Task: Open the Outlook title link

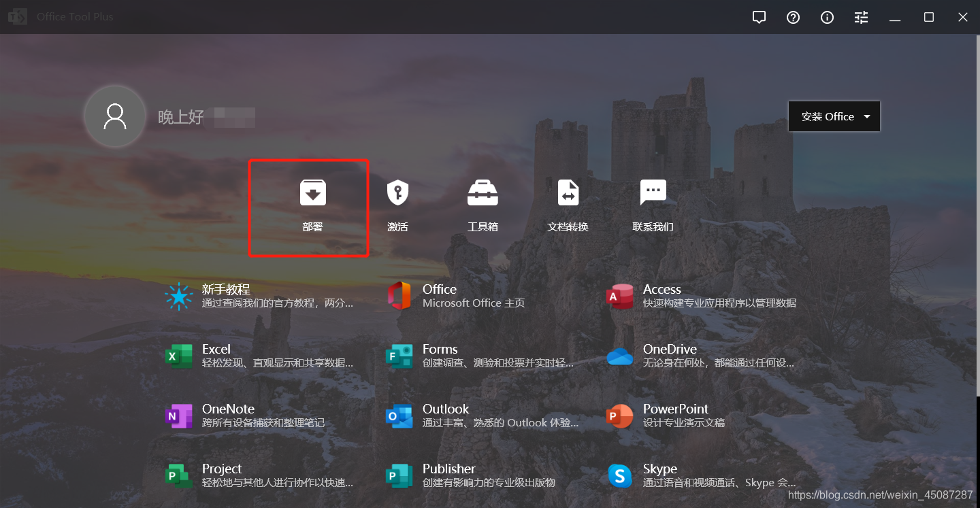Action: (446, 409)
